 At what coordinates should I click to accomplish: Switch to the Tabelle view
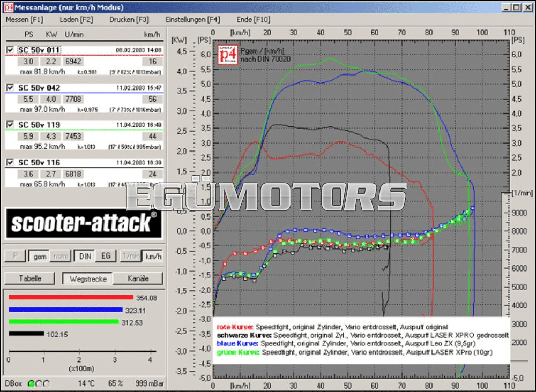point(30,278)
